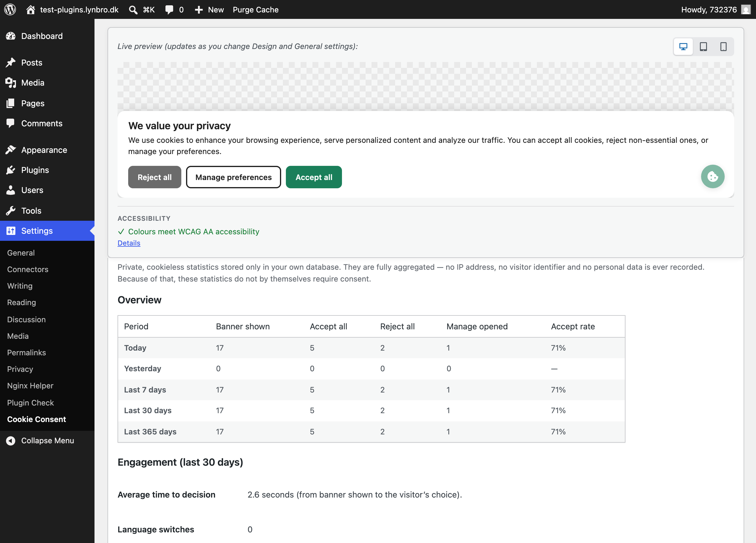The height and width of the screenshot is (543, 756).
Task: Open the General settings submenu item
Action: [x=21, y=253]
